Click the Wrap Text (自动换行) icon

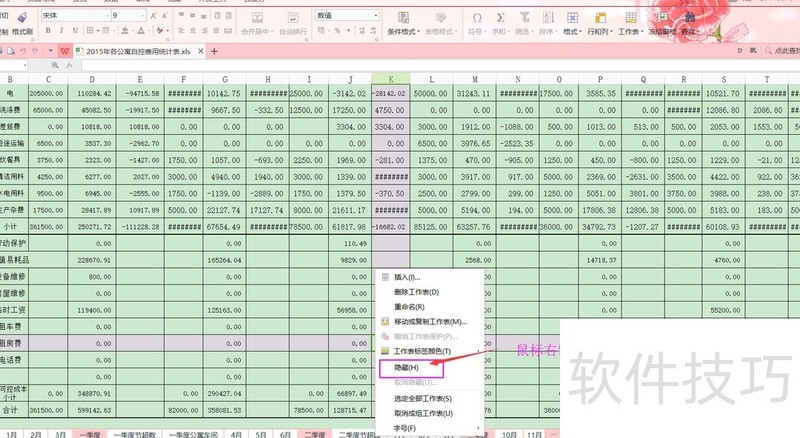coord(293,18)
